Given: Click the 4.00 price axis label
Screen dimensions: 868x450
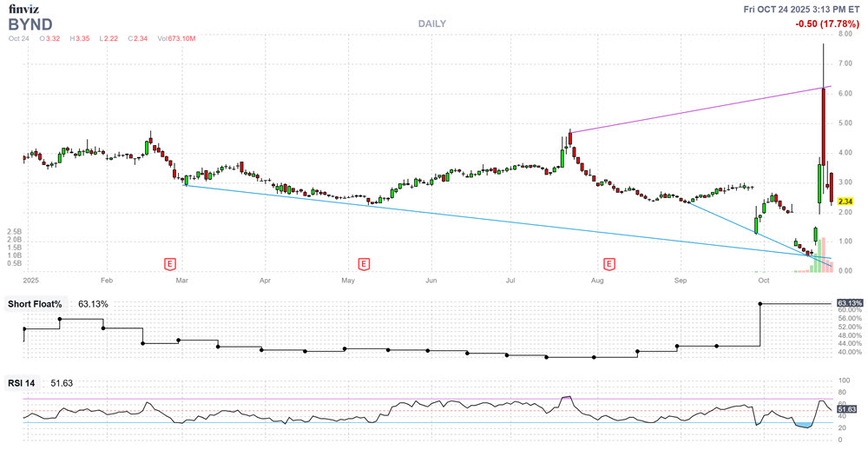Looking at the screenshot, I should point(845,153).
